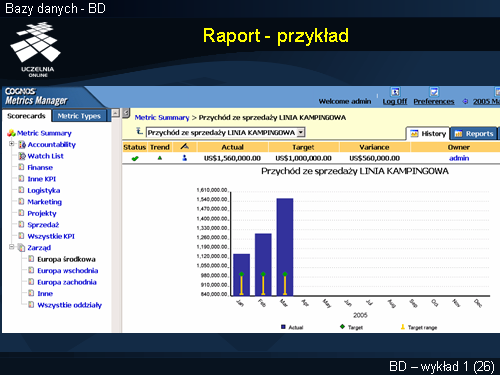Click the Europa środkowa scorecard icon
Viewport: 500px width, 375px height.
pyautogui.click(x=31, y=259)
